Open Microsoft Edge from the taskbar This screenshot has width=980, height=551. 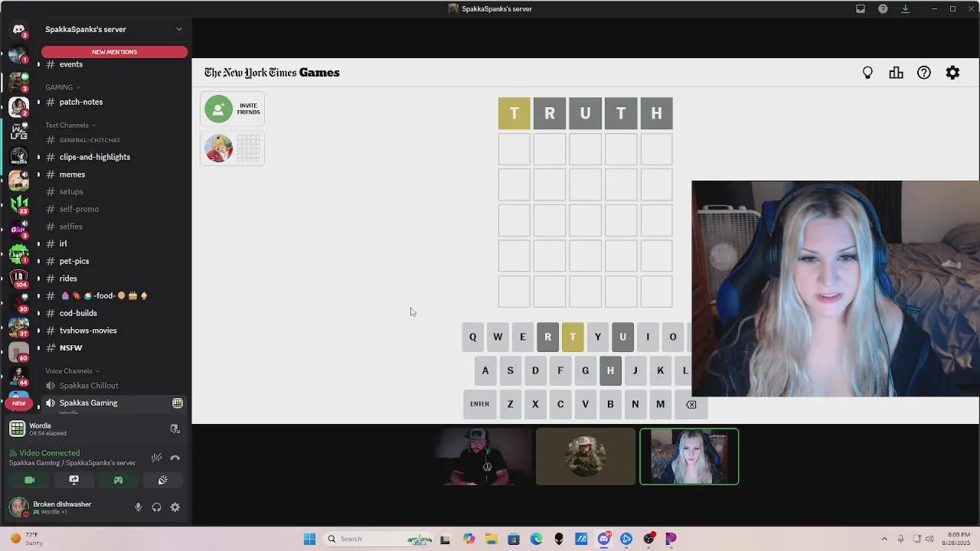pos(536,539)
